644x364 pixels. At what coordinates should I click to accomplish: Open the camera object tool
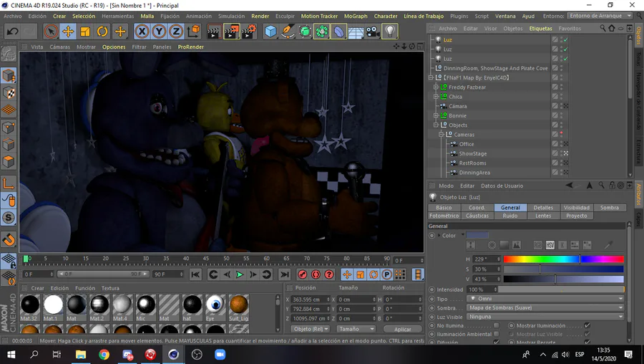[372, 32]
